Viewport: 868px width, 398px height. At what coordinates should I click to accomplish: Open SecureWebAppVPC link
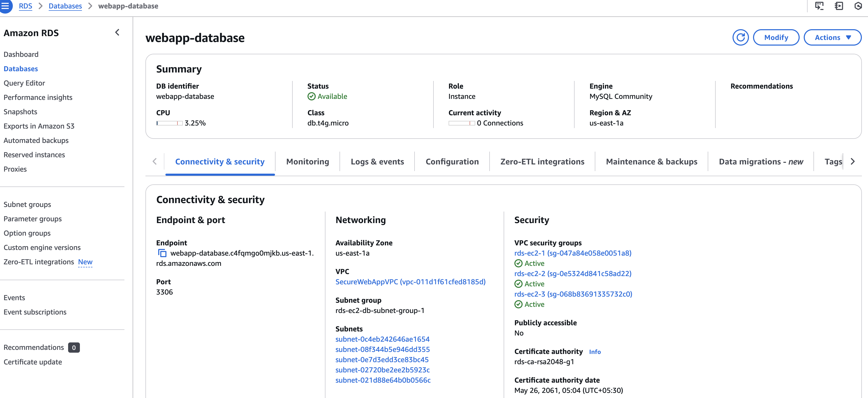pos(410,282)
